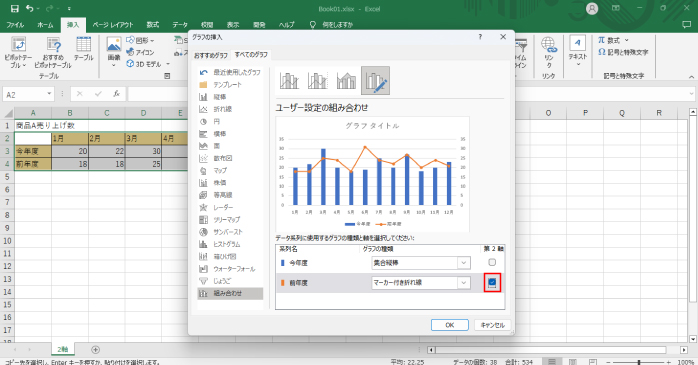Choose 最近使用したグラフ in the chart type list
The height and width of the screenshot is (365, 698).
[230, 72]
